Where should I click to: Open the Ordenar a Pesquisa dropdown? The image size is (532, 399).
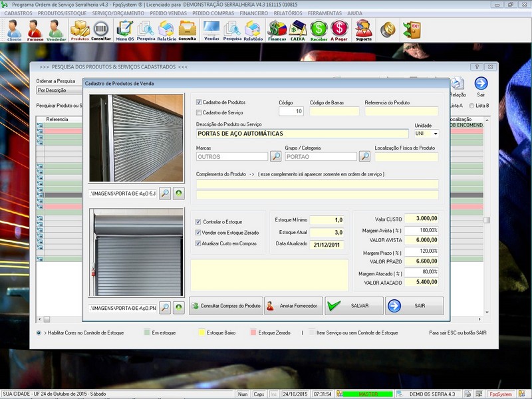57,90
